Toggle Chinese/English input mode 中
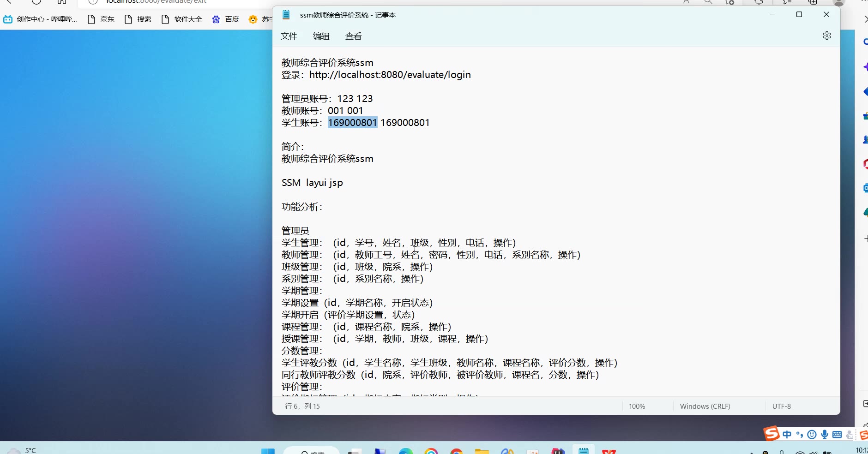 tap(787, 435)
